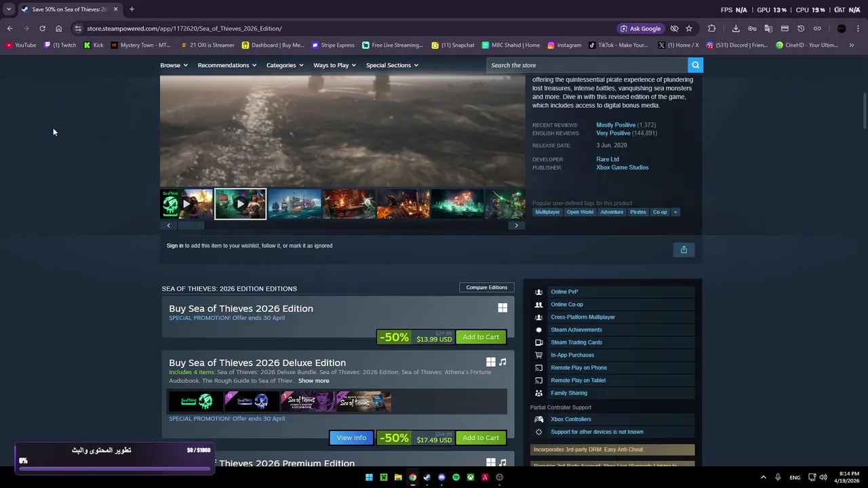Screen dimensions: 868x488
Task: Expand Deluxe Edition with Show more
Action: pyautogui.click(x=313, y=381)
